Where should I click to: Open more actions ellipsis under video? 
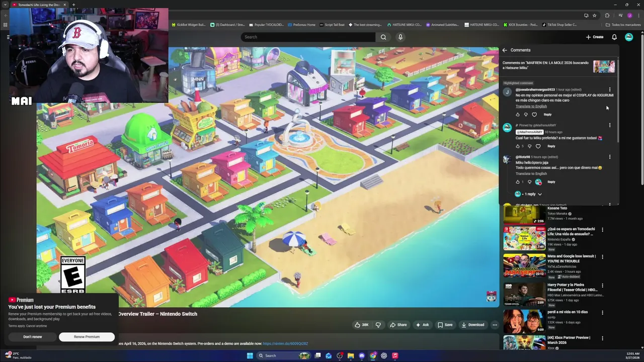click(495, 325)
